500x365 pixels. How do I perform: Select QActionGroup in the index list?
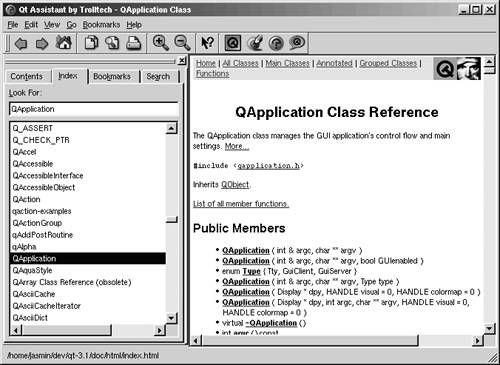(x=88, y=223)
